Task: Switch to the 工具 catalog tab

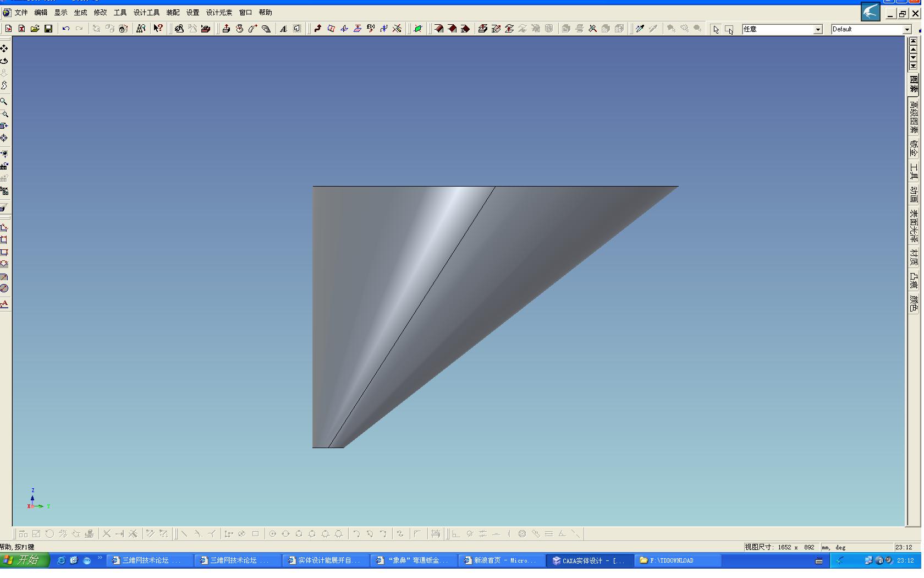Action: click(914, 172)
